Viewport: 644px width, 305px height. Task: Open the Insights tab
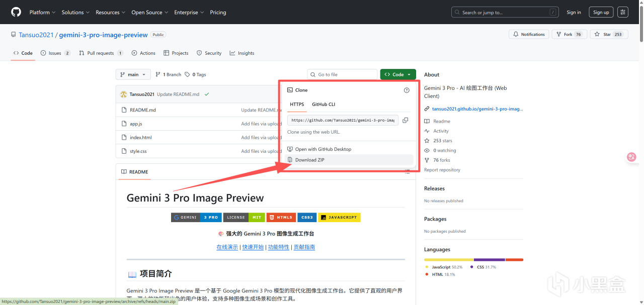pos(242,53)
